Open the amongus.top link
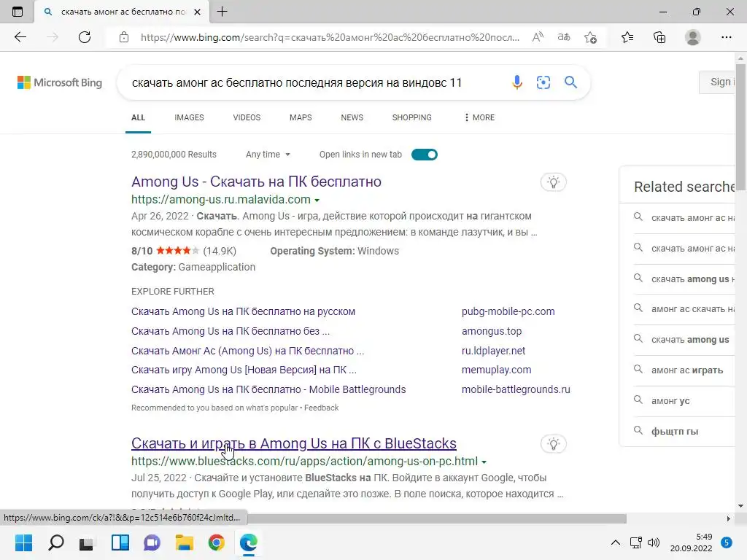 [x=492, y=331]
